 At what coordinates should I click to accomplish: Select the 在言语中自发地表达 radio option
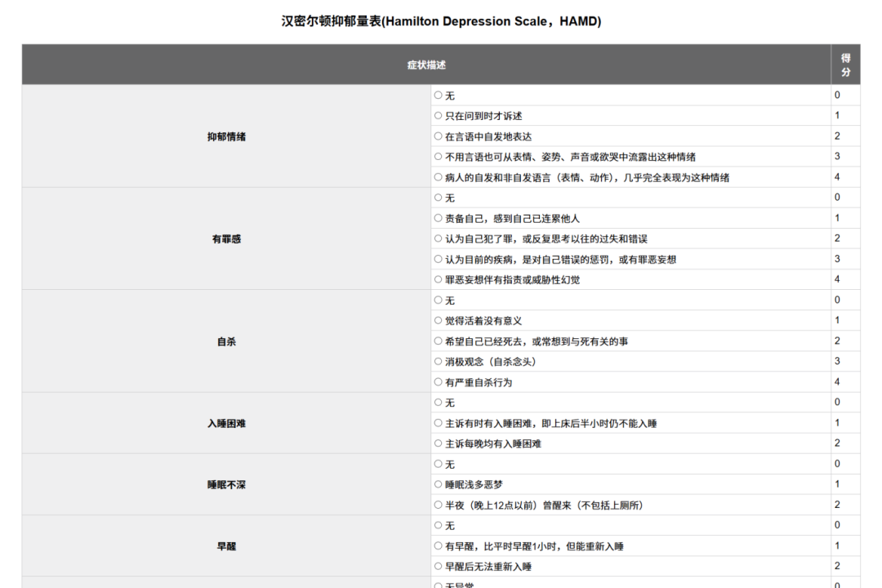tap(439, 136)
